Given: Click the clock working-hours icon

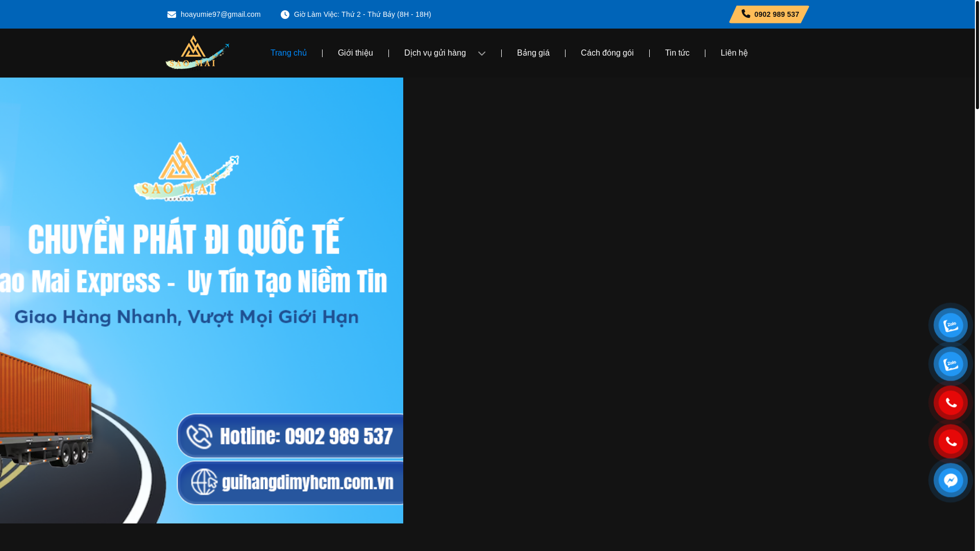Looking at the screenshot, I should point(285,14).
